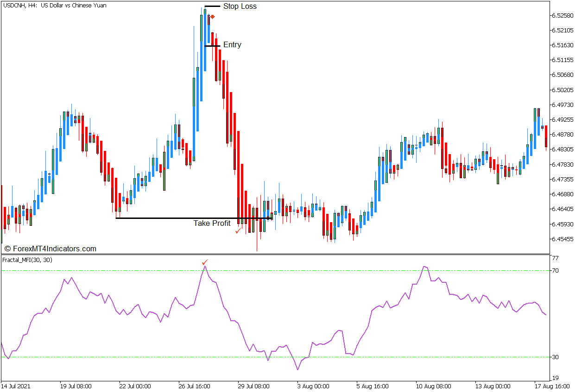
Task: Click the Stop Loss text label
Action: 240,6
